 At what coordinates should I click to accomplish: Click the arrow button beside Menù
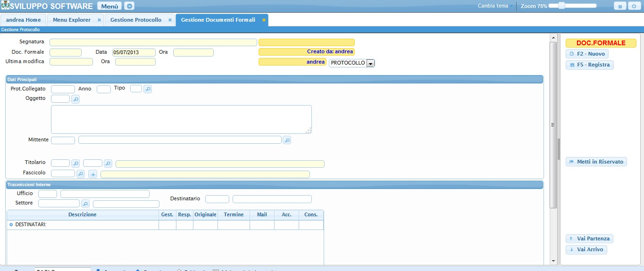point(129,6)
